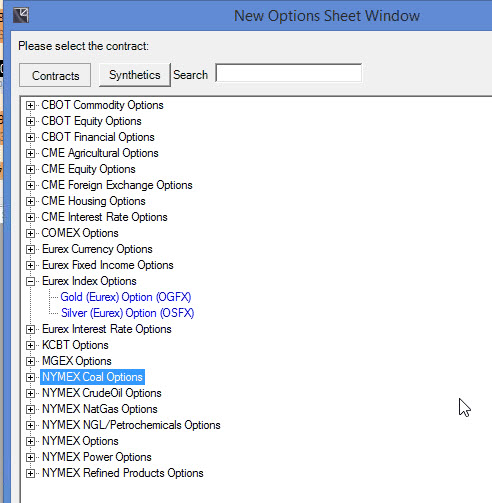This screenshot has height=503, width=492.
Task: Select Eurex Index Options label
Action: (89, 281)
